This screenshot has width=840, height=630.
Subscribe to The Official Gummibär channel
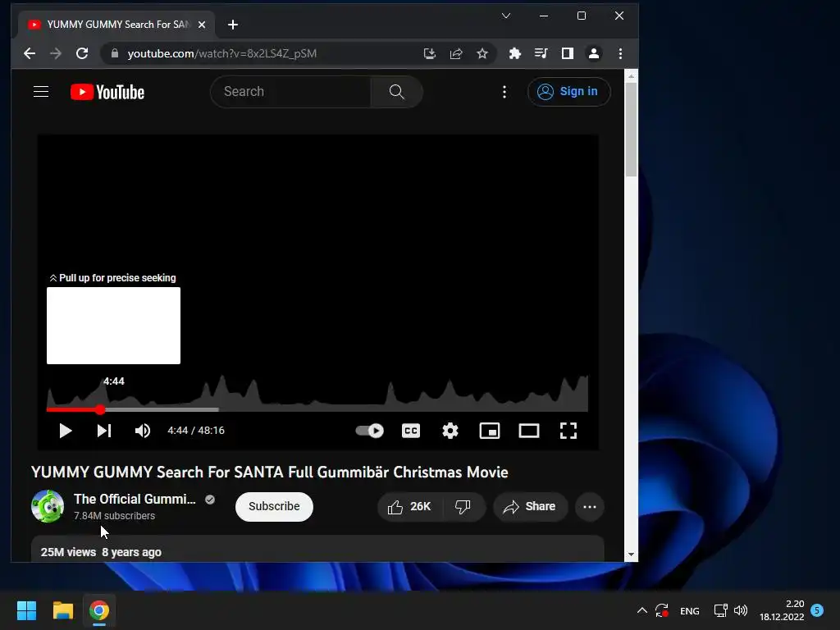tap(274, 507)
